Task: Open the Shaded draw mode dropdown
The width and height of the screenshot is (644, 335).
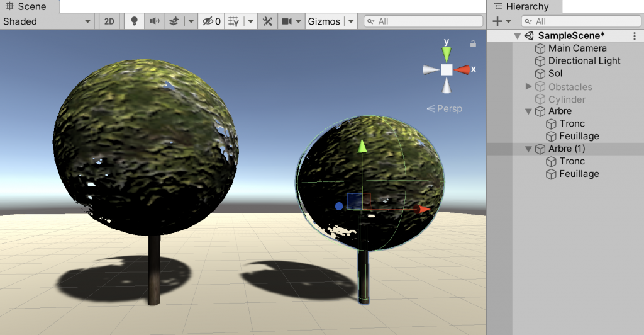Action: click(48, 21)
